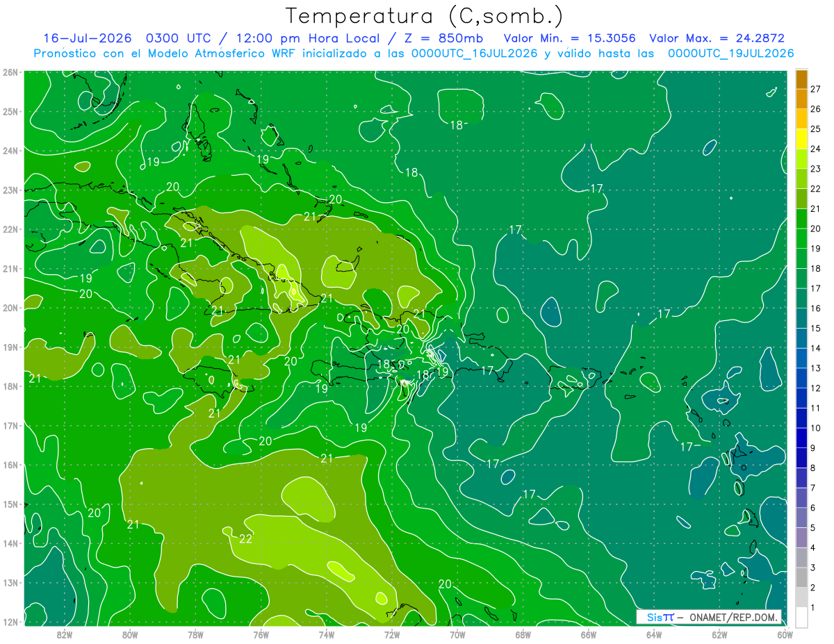Click the title "Temperatura (C,somb.)"

pos(424,17)
